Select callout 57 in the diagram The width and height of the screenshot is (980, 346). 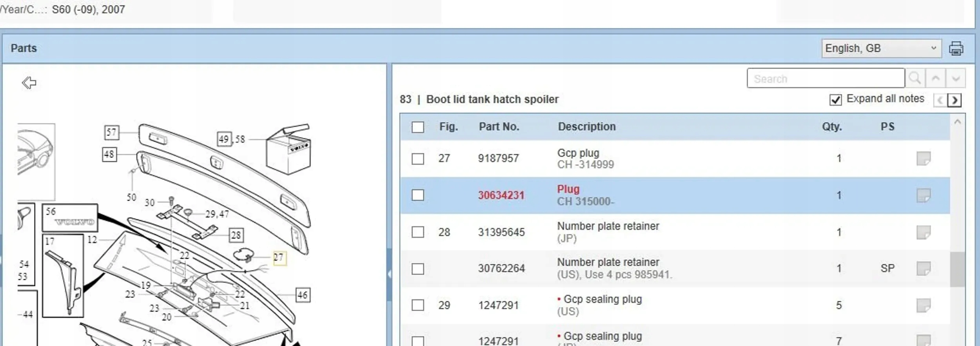[x=112, y=132]
